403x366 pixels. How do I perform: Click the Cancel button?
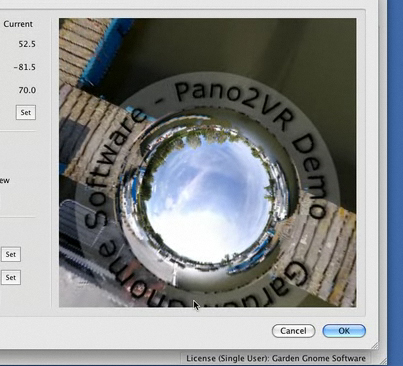pos(293,331)
